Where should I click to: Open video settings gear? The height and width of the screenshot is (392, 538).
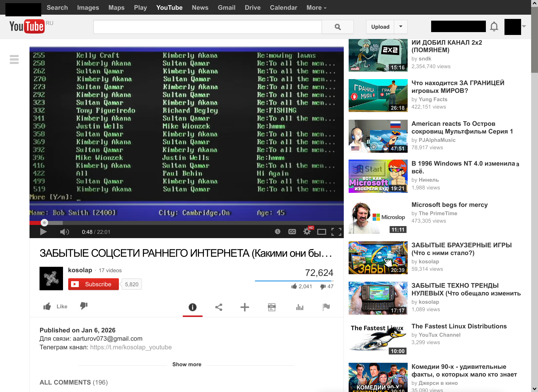(x=307, y=232)
